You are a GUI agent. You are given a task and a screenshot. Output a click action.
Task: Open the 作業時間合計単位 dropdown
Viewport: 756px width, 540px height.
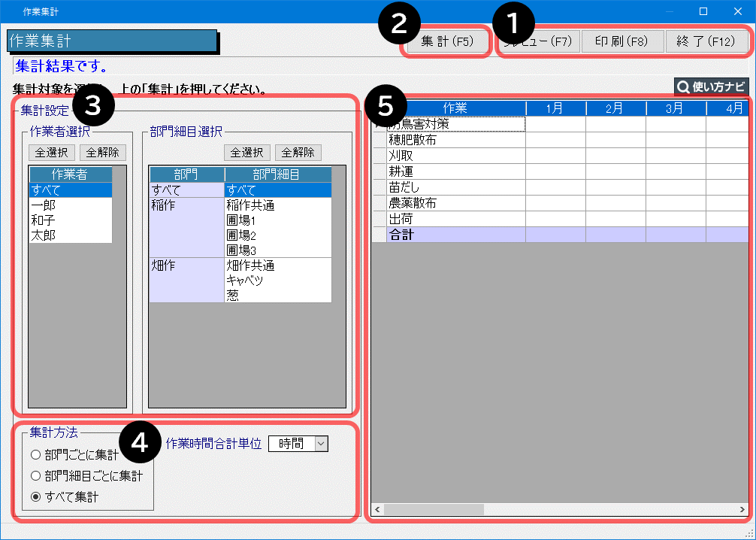pyautogui.click(x=321, y=444)
